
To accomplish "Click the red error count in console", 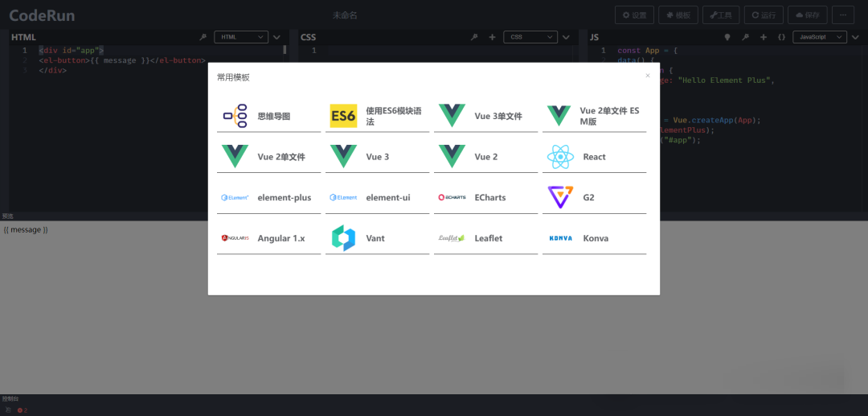I will (x=23, y=410).
